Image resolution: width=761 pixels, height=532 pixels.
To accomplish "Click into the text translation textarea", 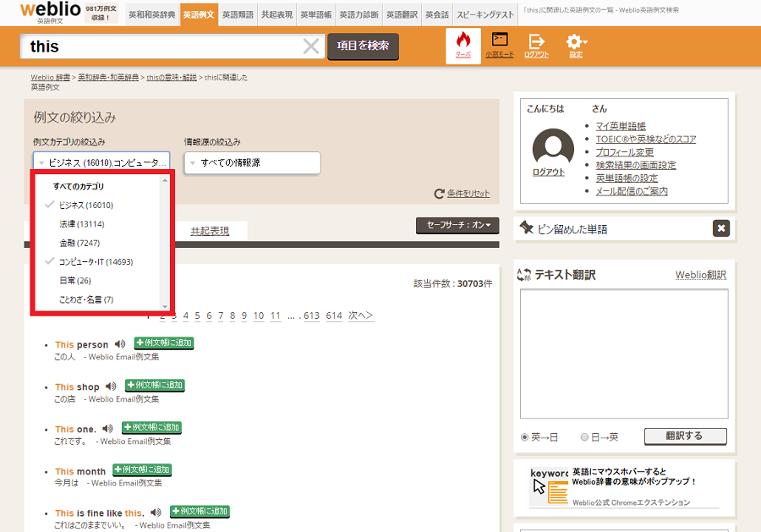I will (624, 354).
